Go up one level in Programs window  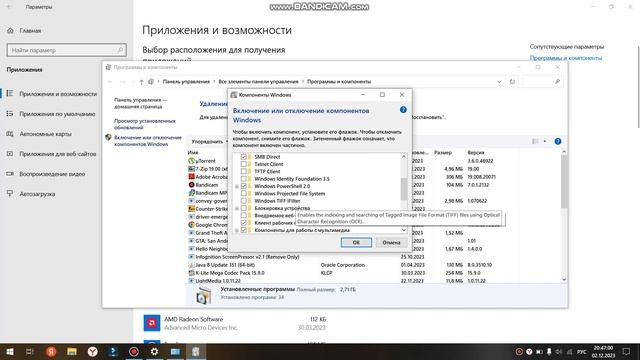[x=141, y=82]
